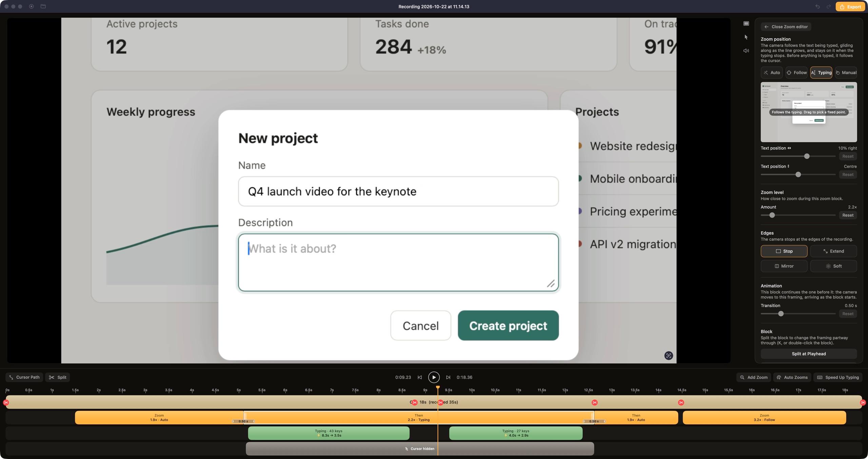The width and height of the screenshot is (868, 459).
Task: Click horizontal Text position slider handle
Action: 807,156
